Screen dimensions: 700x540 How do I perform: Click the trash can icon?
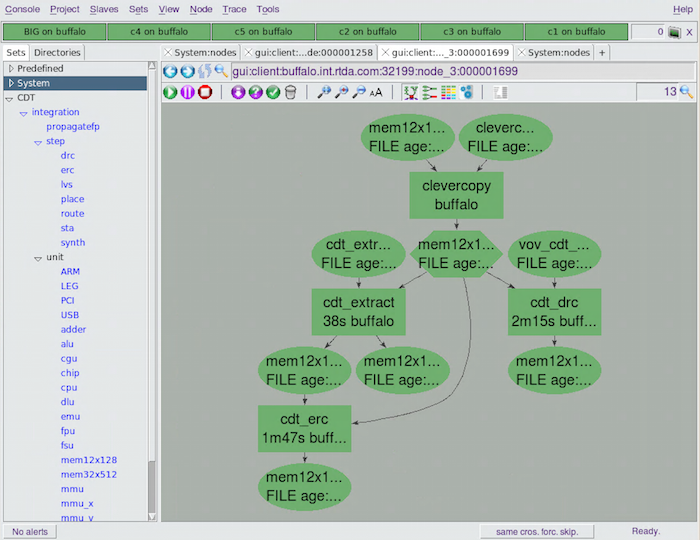tap(291, 92)
